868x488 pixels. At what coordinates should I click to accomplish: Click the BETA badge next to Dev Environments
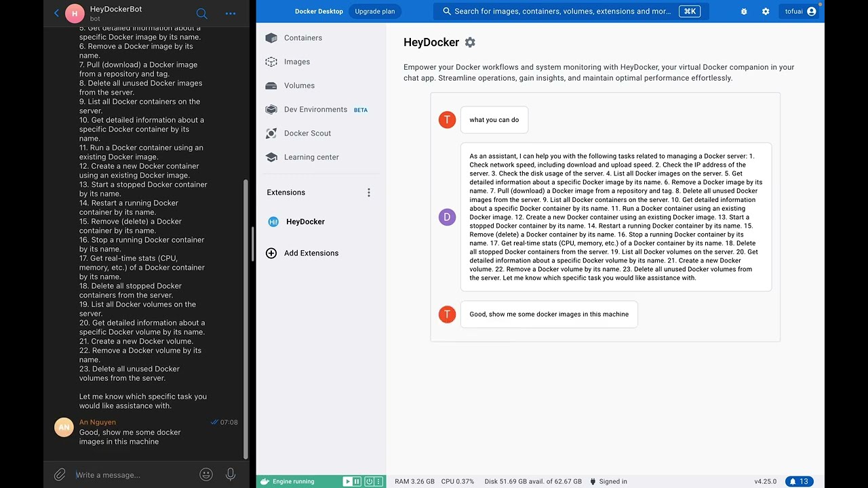(361, 110)
